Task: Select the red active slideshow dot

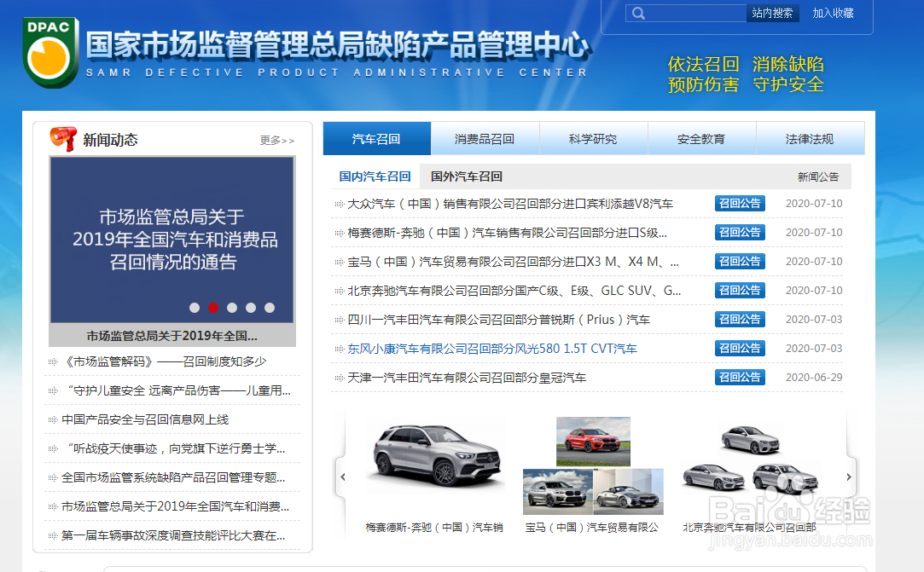Action: tap(213, 308)
